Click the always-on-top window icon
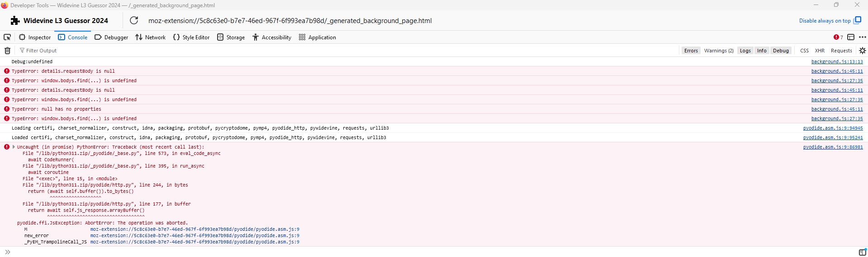This screenshot has height=257, width=868. click(x=857, y=20)
